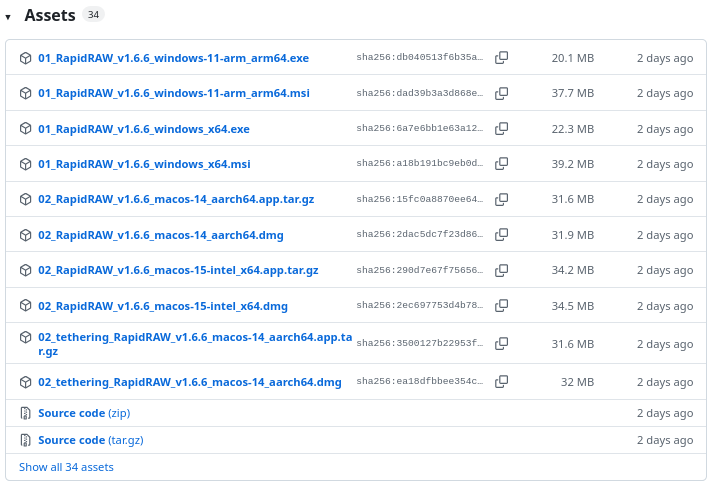Download 01_RapidRAW_v1.6.6_windows_x64.msi
This screenshot has height=493, width=713.
pyautogui.click(x=144, y=164)
